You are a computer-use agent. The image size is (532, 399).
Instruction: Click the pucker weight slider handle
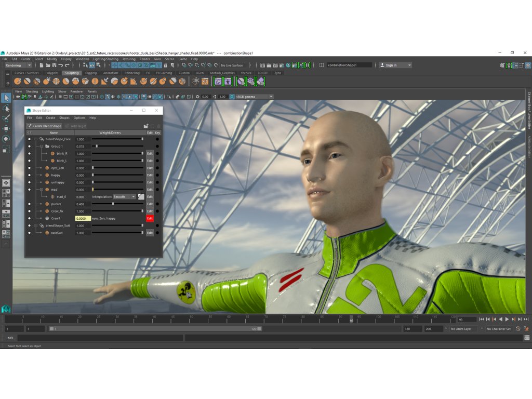(x=113, y=204)
